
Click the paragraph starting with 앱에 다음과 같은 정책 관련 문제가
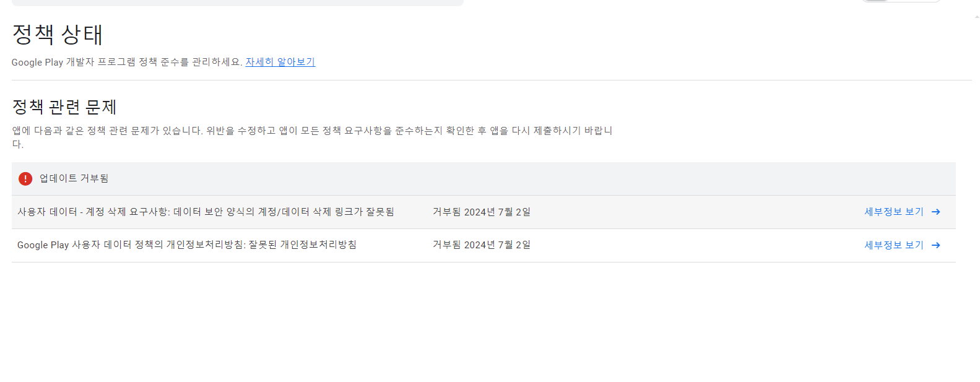[x=312, y=137]
